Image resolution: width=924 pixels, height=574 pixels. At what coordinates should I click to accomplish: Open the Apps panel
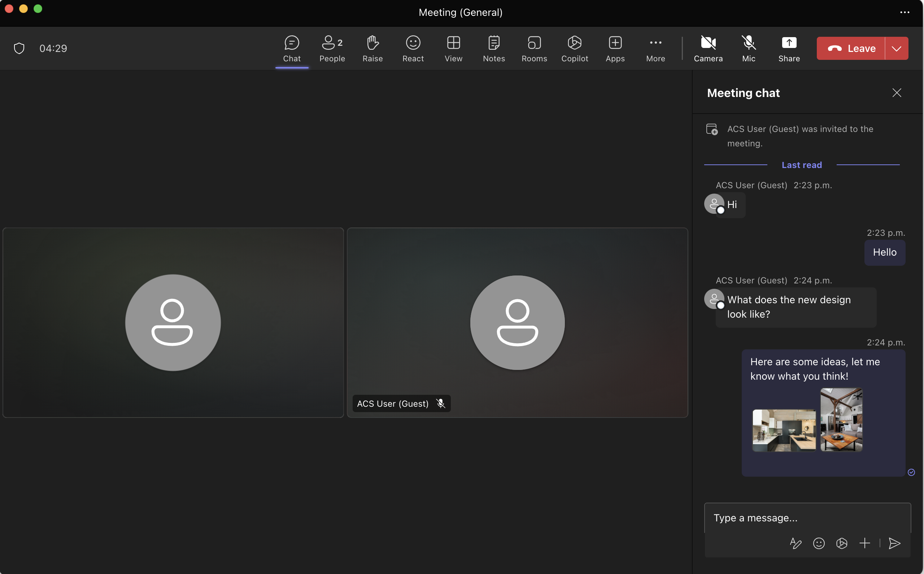tap(615, 48)
